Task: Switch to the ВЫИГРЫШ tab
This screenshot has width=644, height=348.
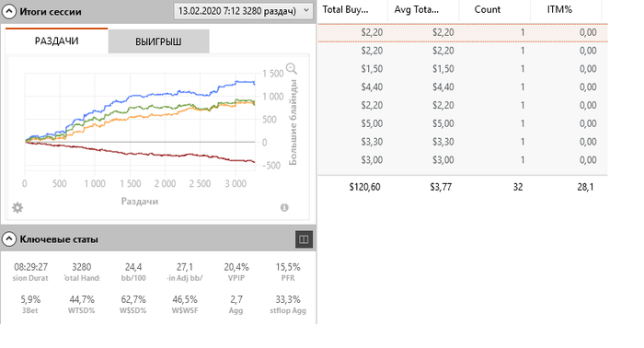Action: pyautogui.click(x=158, y=41)
